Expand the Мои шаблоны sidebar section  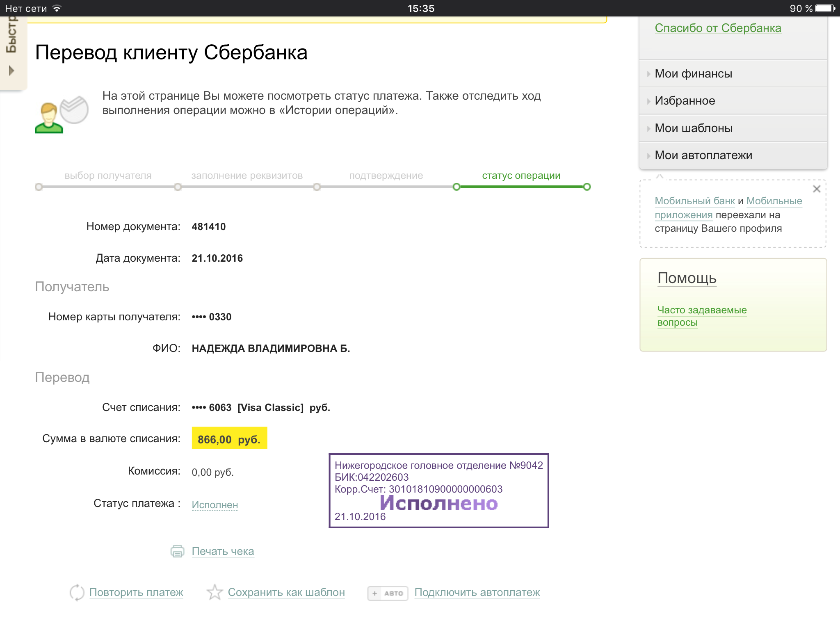tap(693, 128)
